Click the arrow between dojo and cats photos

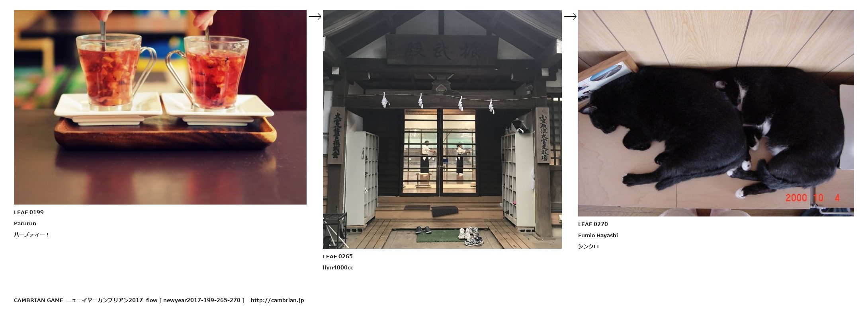tap(570, 16)
